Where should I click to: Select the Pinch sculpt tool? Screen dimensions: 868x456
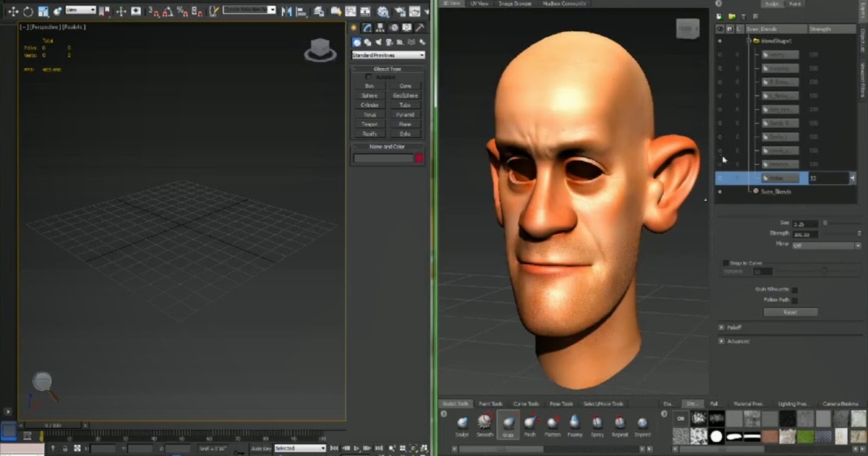pos(530,423)
